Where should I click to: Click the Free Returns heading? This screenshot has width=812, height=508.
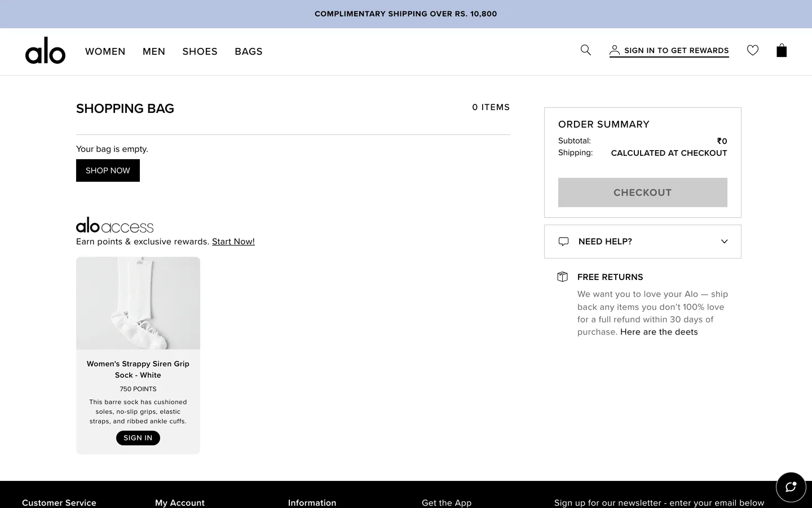[610, 277]
